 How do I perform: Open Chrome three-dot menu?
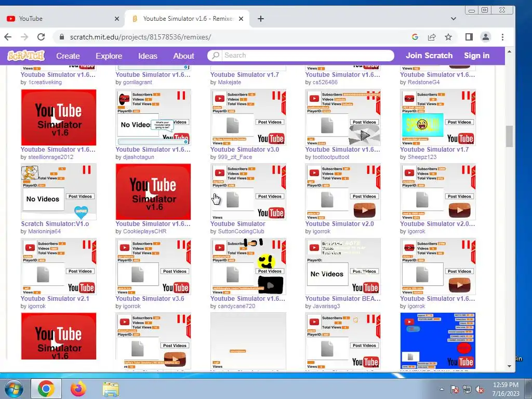coord(502,37)
